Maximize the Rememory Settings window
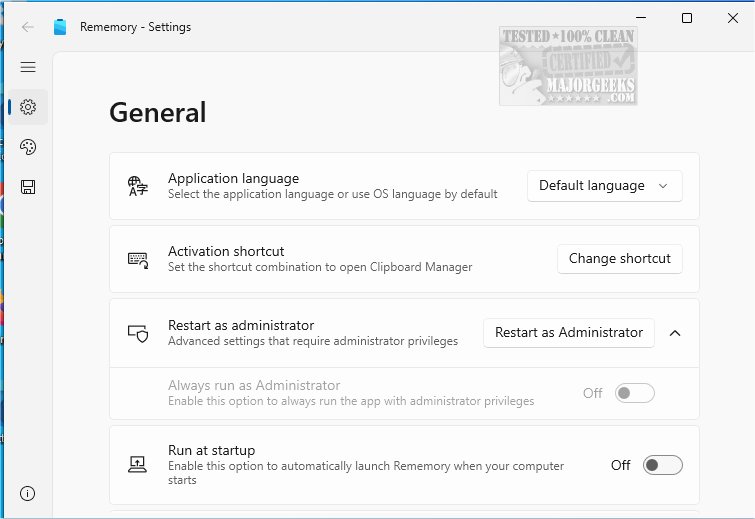This screenshot has height=519, width=755. [687, 18]
